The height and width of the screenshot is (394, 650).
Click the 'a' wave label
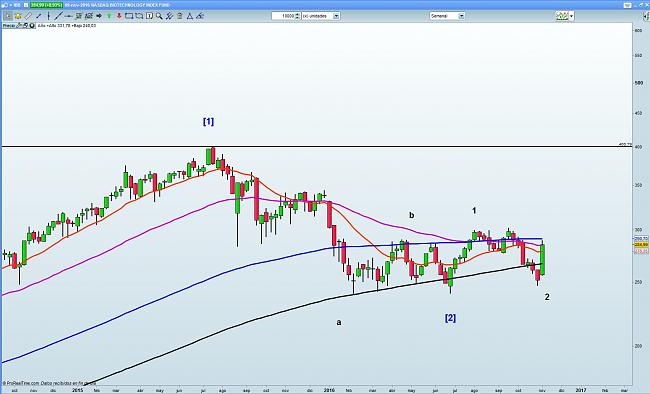[x=339, y=322]
